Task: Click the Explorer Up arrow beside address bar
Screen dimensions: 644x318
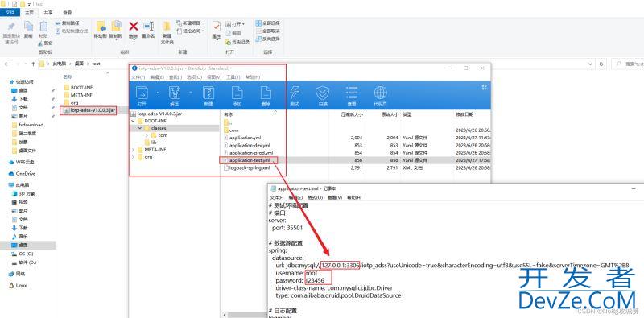Action: coord(33,64)
